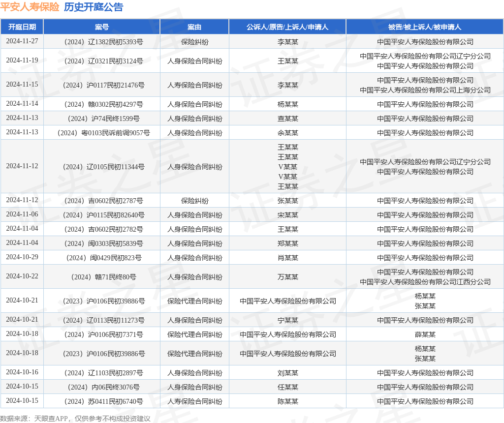
Task: Click plaintiff 张某某 in 吉0602民初2787号 row
Action: [x=287, y=201]
